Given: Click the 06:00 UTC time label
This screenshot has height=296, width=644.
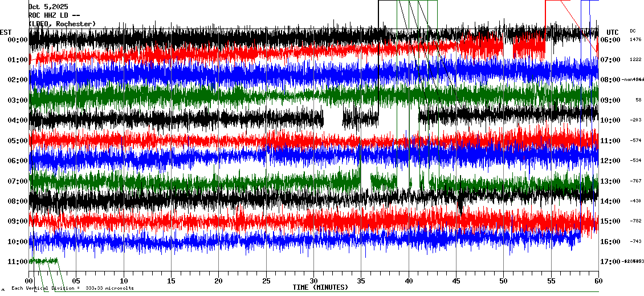Looking at the screenshot, I should (x=610, y=40).
